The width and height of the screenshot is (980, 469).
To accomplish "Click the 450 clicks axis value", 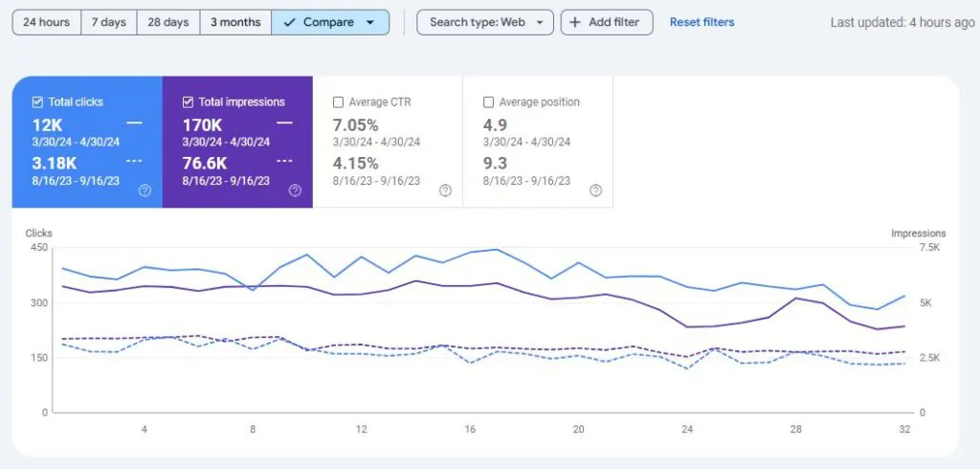I will pyautogui.click(x=38, y=248).
